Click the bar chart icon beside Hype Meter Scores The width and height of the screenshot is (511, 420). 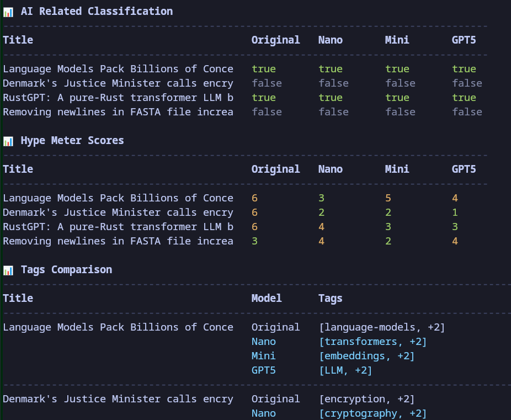click(8, 141)
